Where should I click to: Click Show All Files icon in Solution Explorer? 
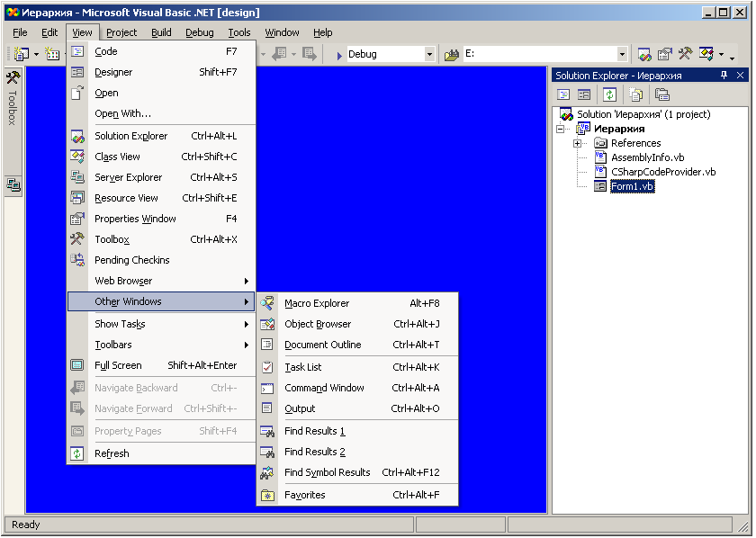point(636,94)
